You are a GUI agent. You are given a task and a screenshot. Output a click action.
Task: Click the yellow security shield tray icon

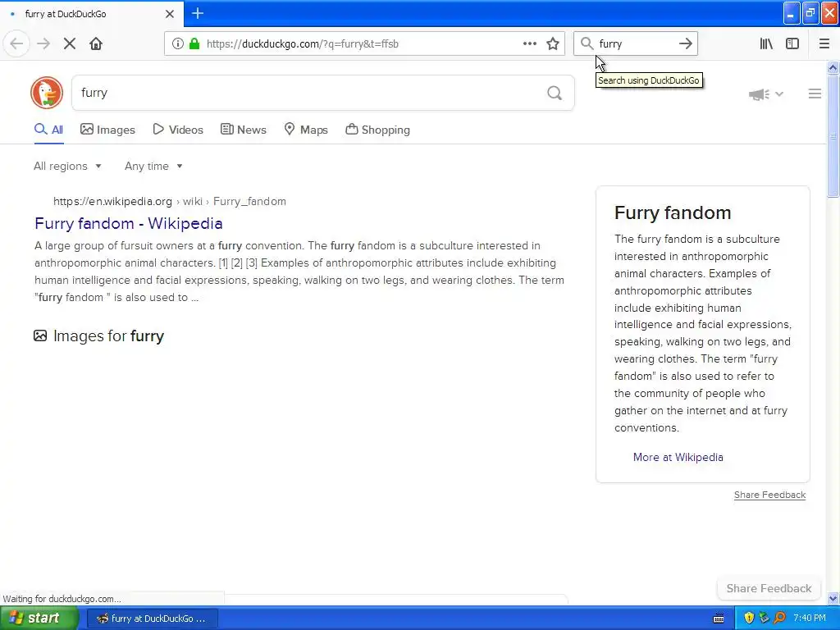749,618
